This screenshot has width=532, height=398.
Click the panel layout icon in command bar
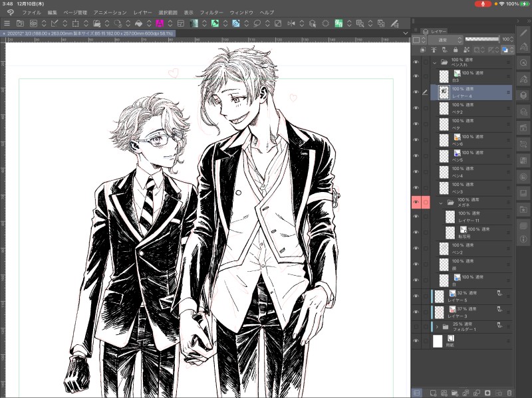181,23
